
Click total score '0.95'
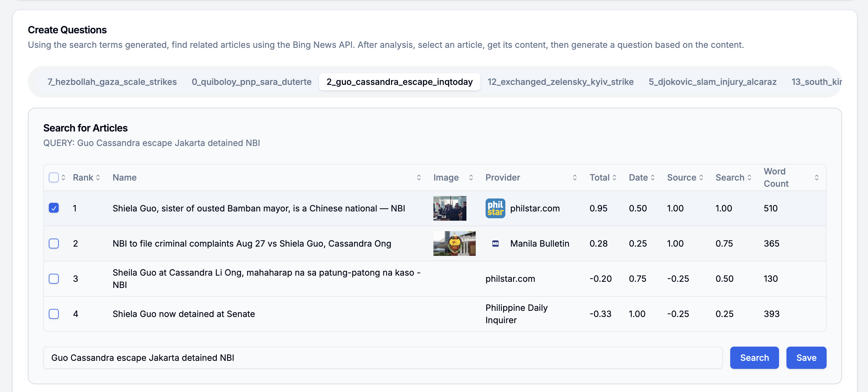[x=598, y=208]
